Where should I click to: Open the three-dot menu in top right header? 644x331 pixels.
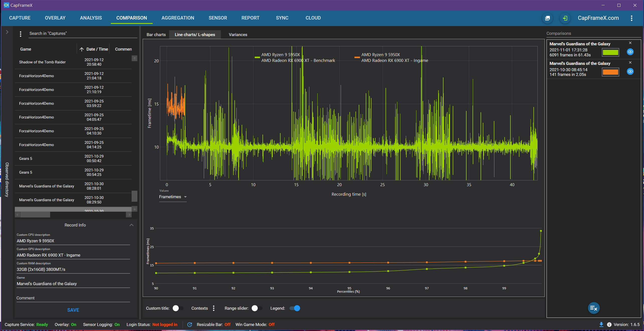coord(631,18)
